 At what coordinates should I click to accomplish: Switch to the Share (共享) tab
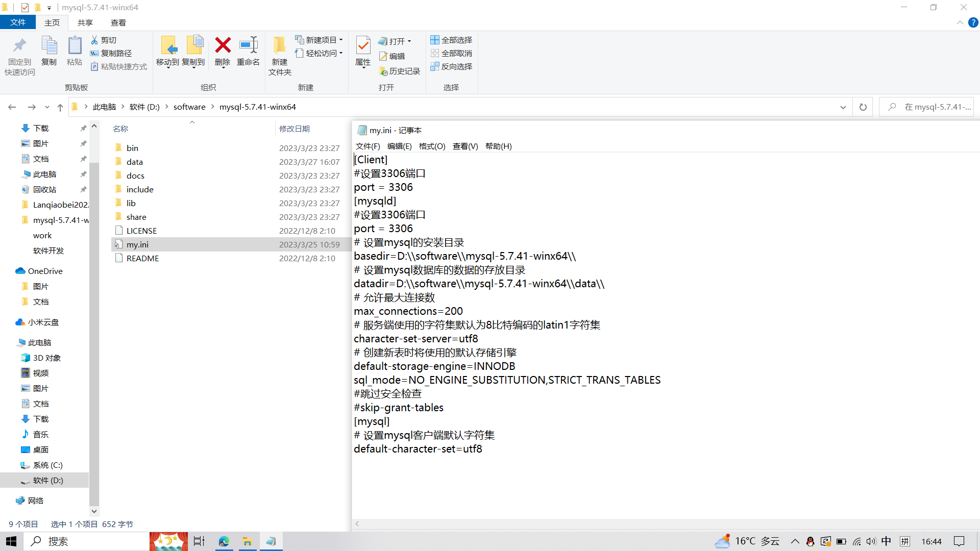[x=85, y=22]
